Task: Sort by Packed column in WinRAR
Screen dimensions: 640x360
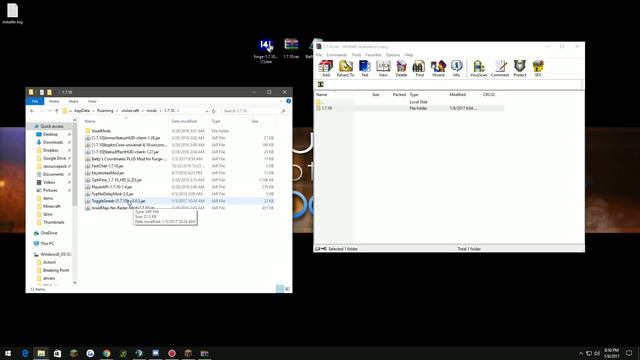Action: (x=399, y=94)
